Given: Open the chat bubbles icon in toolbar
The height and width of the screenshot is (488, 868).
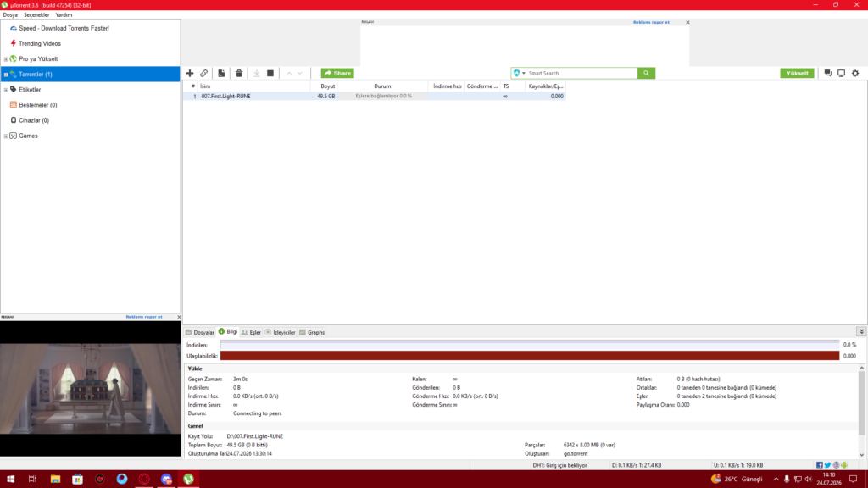Looking at the screenshot, I should 828,73.
